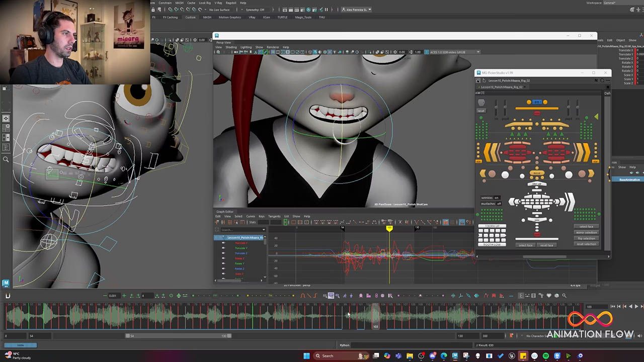Click the Windows Start button
The height and width of the screenshot is (362, 644).
click(306, 356)
